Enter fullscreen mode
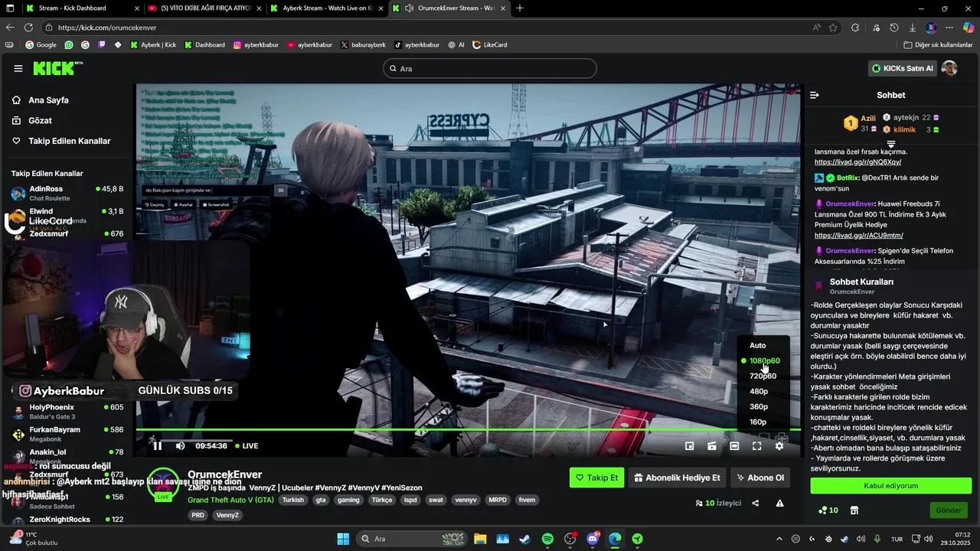The image size is (980, 551). point(757,445)
